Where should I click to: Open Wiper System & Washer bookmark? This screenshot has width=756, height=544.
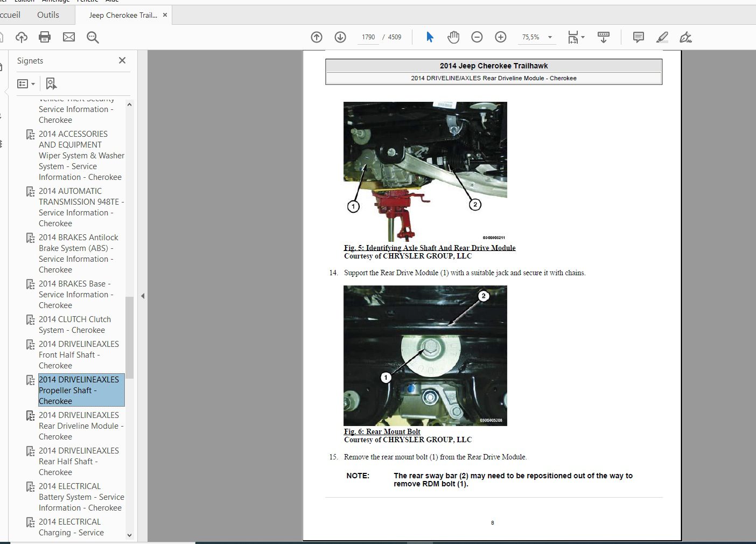pyautogui.click(x=81, y=155)
